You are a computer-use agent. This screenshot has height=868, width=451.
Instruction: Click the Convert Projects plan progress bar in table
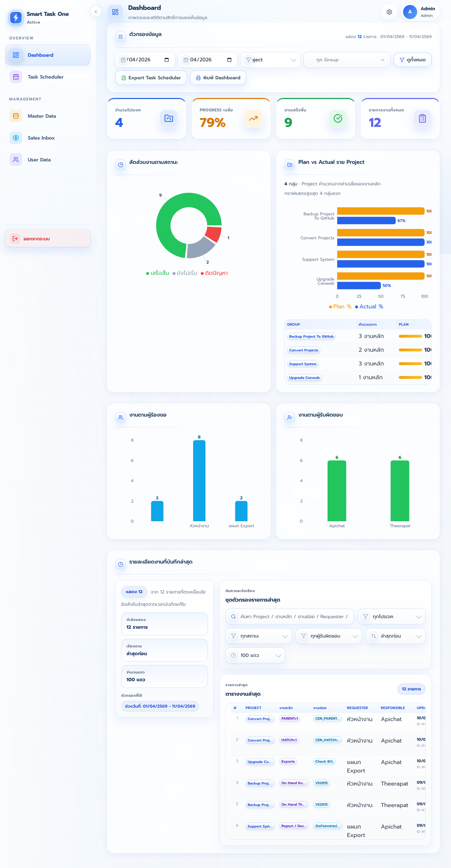click(410, 350)
